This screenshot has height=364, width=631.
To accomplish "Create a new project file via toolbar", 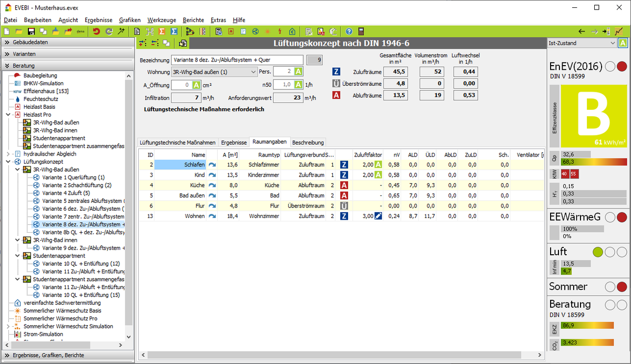I will point(7,32).
